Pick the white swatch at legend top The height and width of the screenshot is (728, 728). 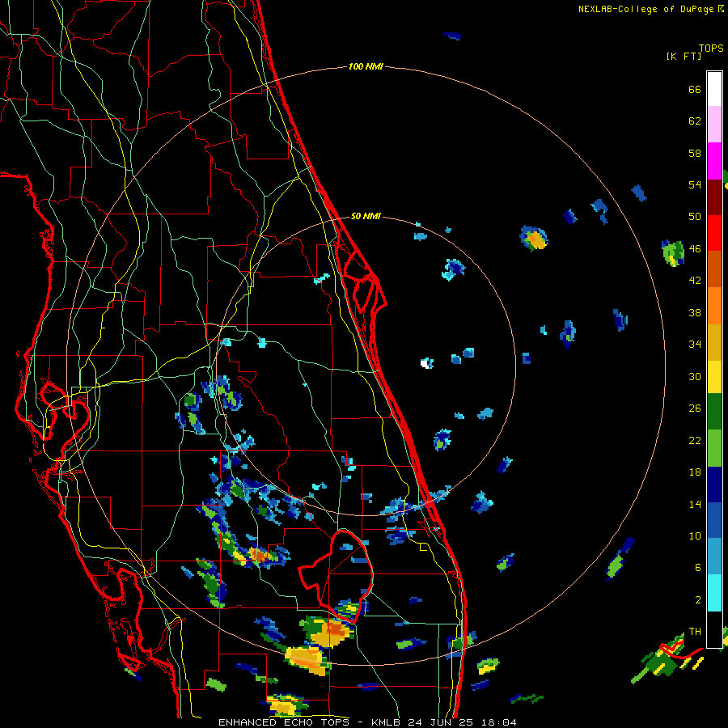click(714, 89)
